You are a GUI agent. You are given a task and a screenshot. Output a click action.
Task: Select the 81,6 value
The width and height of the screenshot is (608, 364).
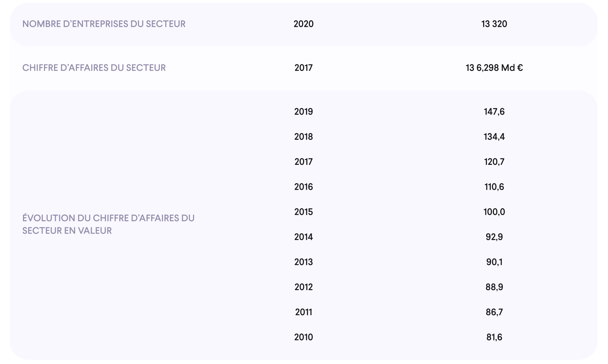494,337
